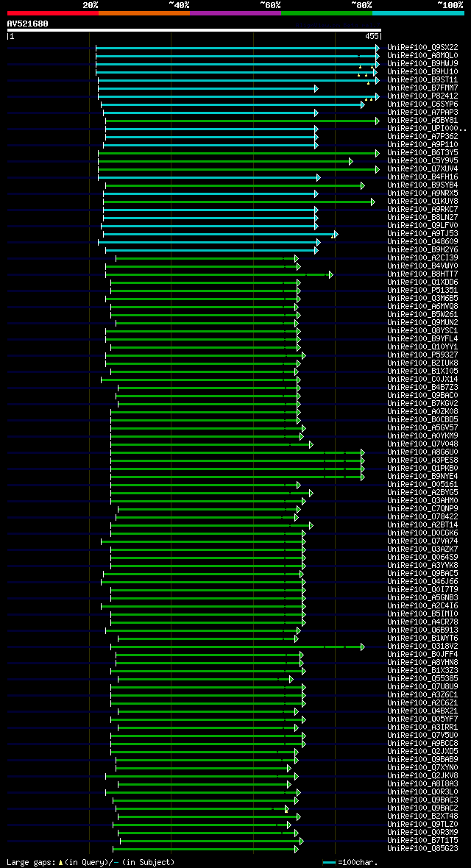Click UniRef100_A2CI39 label
This screenshot has height=868, width=471.
point(422,258)
